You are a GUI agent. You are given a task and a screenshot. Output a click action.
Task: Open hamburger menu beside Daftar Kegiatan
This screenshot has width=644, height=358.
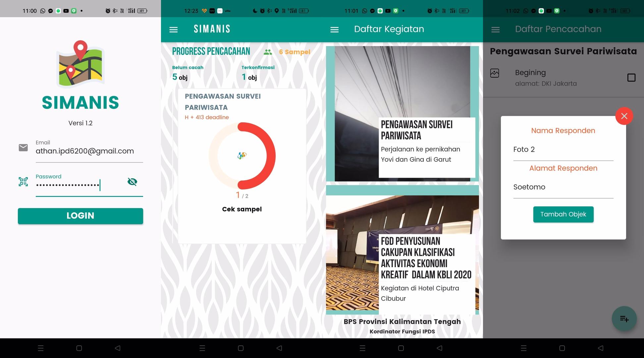pyautogui.click(x=334, y=30)
